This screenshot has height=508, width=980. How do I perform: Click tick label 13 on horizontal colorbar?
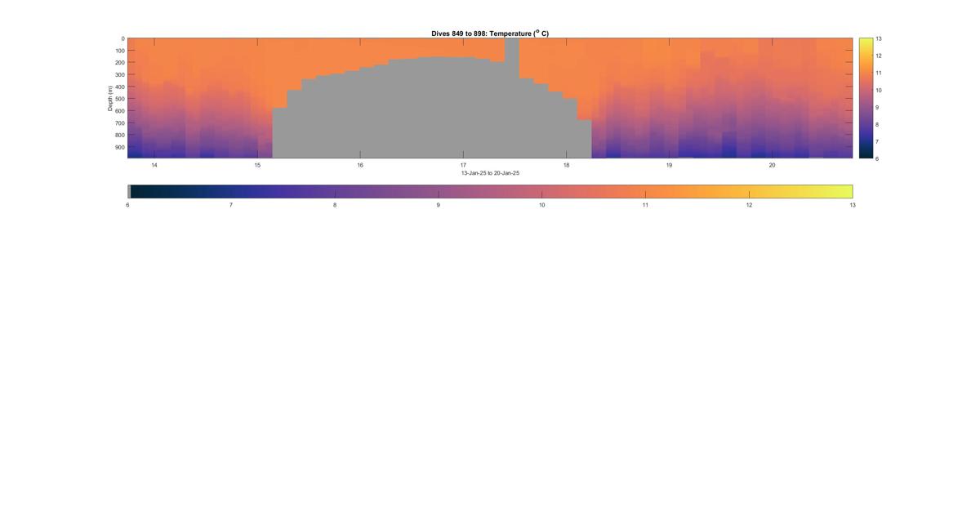click(853, 205)
